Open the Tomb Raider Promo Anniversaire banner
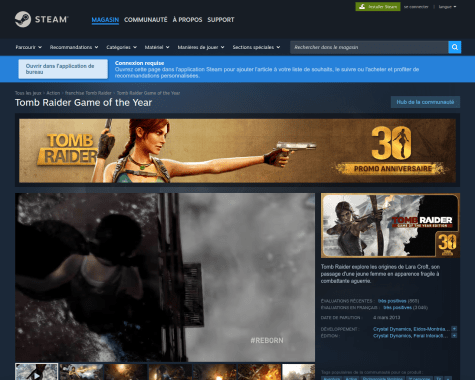Screen dimensions: 475x380 tap(237, 151)
